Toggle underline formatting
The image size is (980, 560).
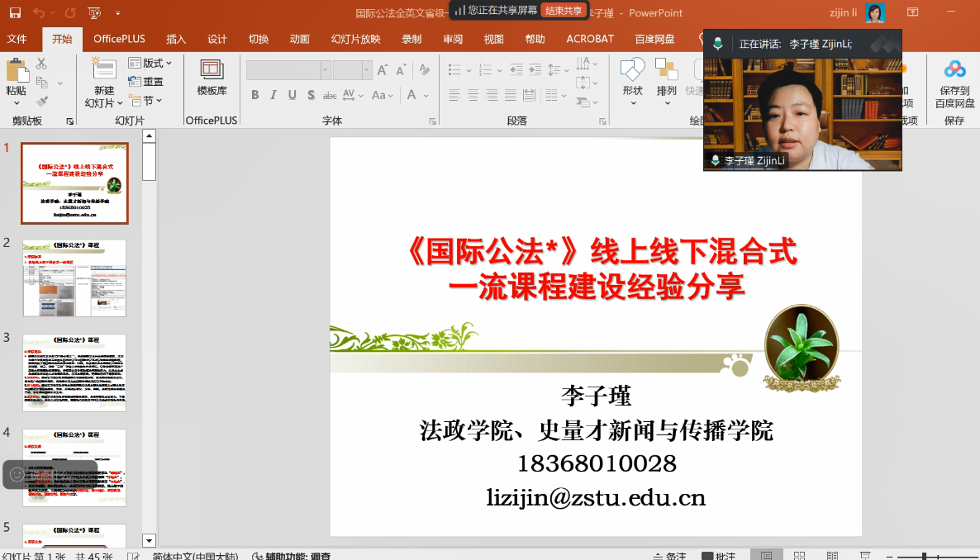(x=292, y=95)
